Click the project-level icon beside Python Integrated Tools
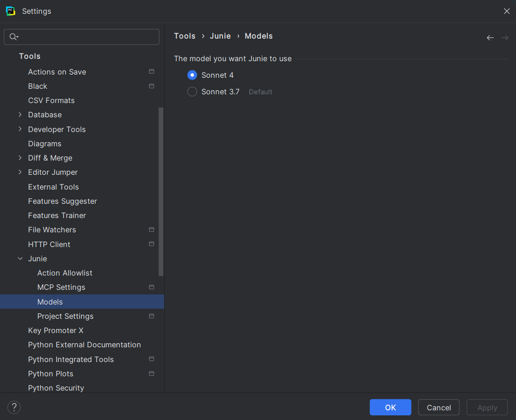 [151, 359]
